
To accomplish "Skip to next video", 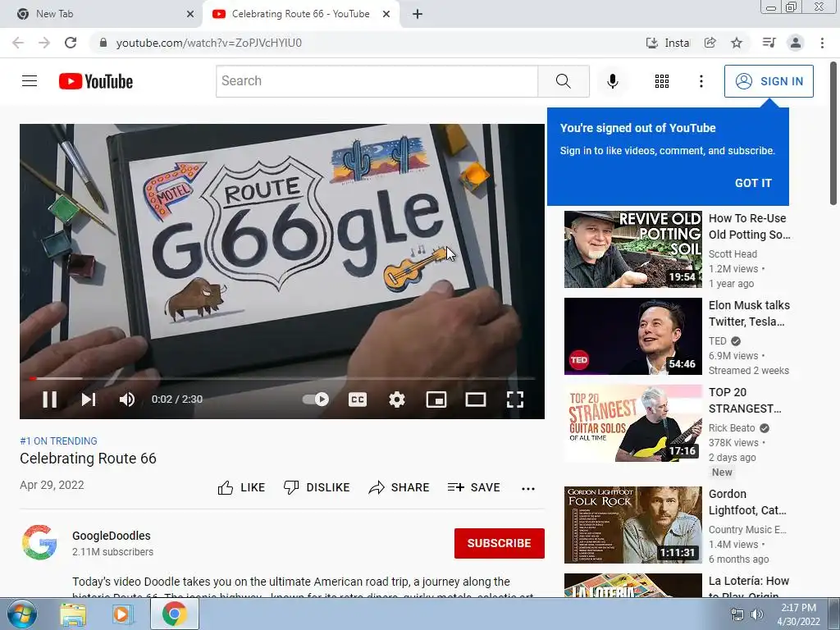I will coord(89,399).
